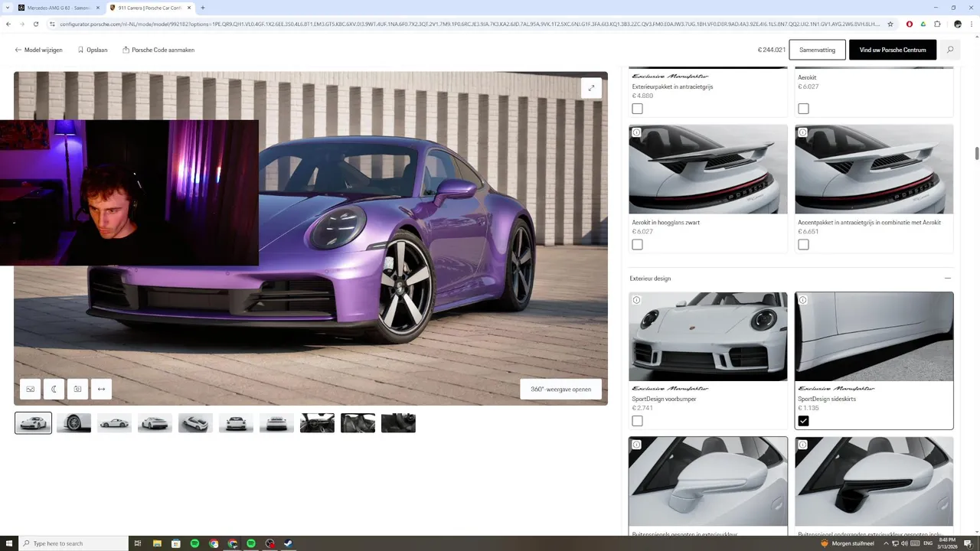Select the 911 Carrera Porsche tab

point(150,8)
